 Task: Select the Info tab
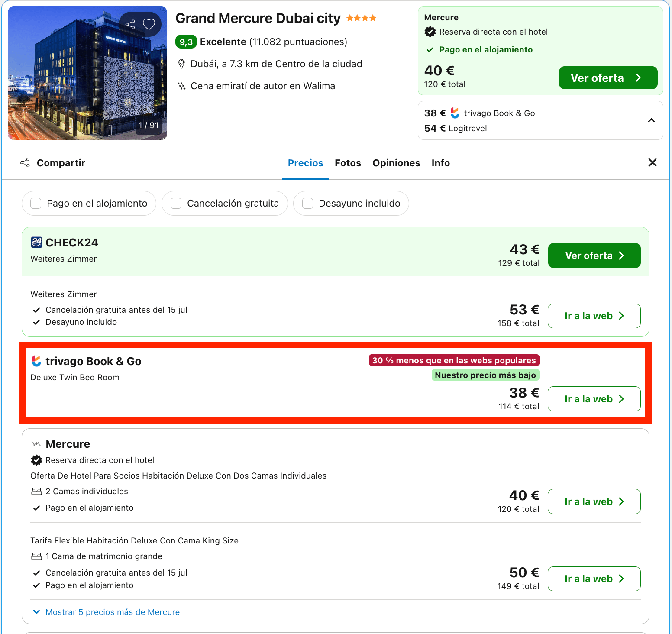(441, 163)
